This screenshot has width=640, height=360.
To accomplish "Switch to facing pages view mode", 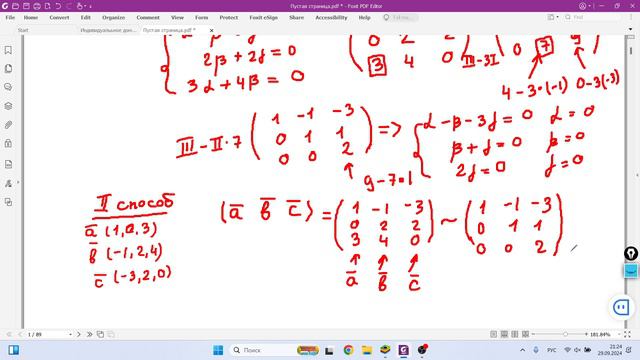I will (x=515, y=334).
